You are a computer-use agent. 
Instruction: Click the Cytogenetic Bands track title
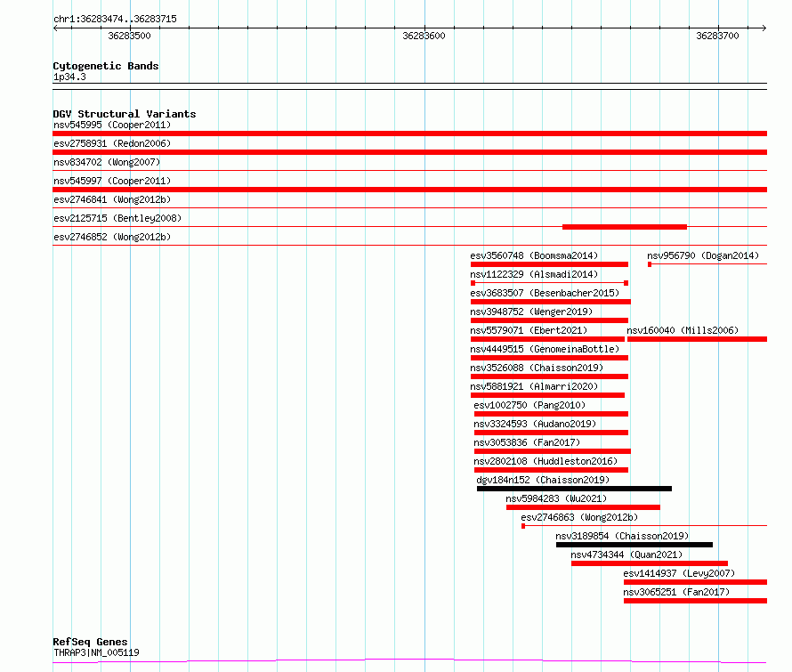106,66
